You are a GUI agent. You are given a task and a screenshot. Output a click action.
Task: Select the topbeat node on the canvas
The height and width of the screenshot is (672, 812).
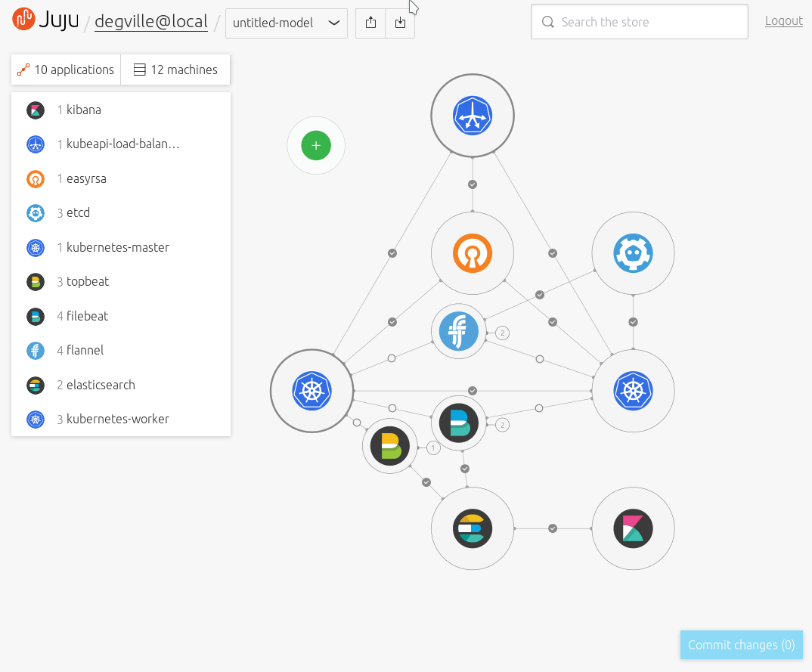tap(390, 446)
